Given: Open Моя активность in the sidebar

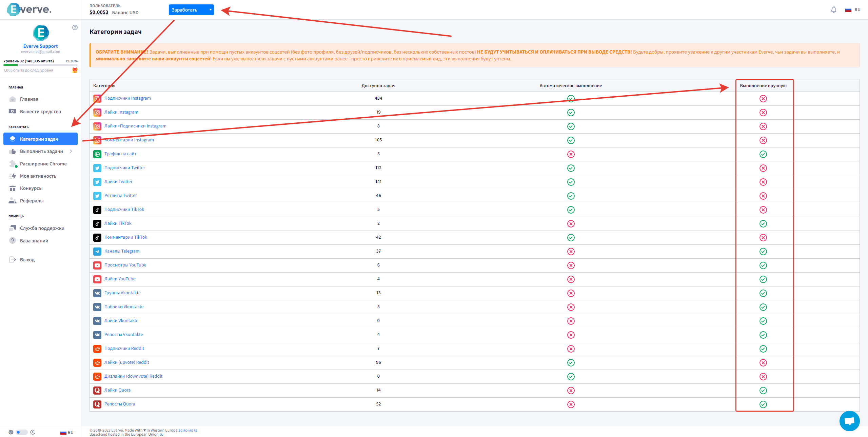Looking at the screenshot, I should pyautogui.click(x=41, y=176).
